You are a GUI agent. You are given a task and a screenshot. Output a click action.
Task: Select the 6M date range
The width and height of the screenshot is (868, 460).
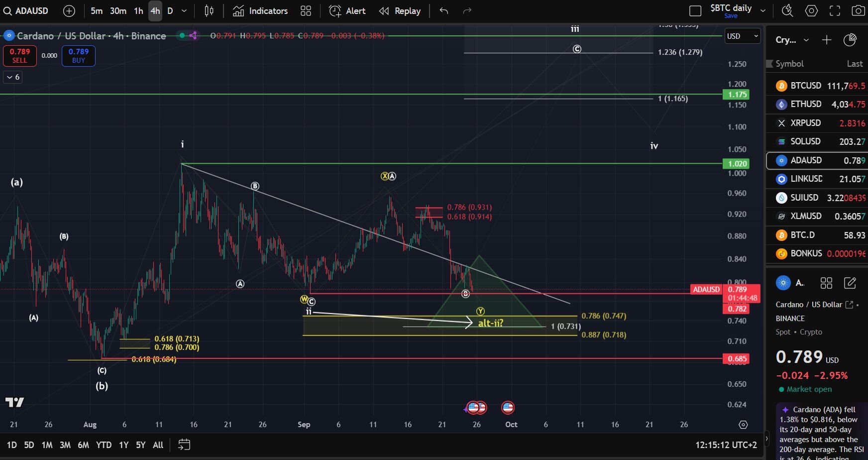83,445
